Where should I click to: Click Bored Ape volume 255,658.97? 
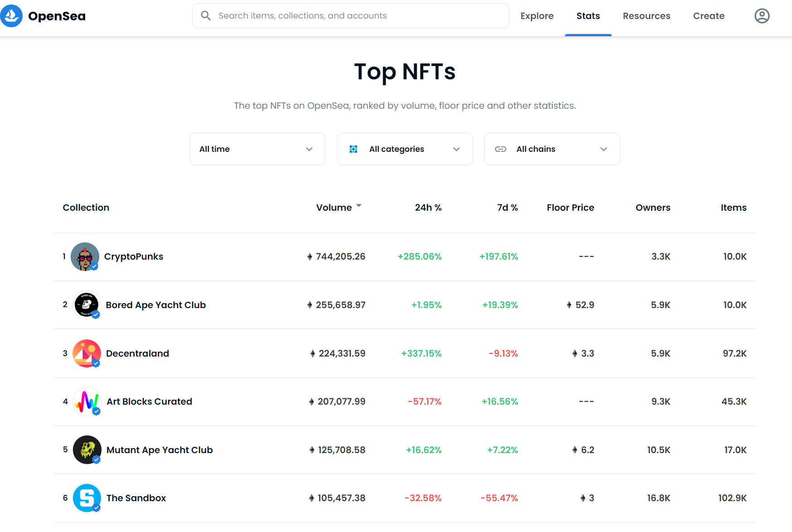click(x=341, y=305)
